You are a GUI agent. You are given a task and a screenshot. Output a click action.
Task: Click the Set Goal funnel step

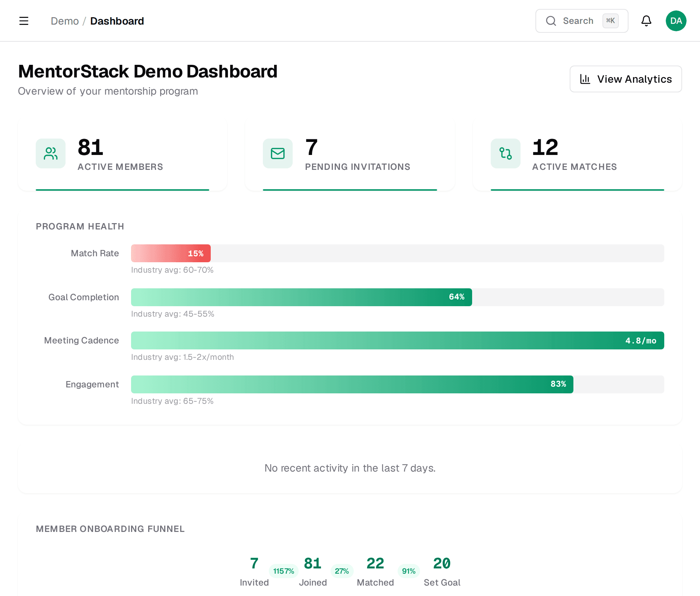click(x=442, y=571)
